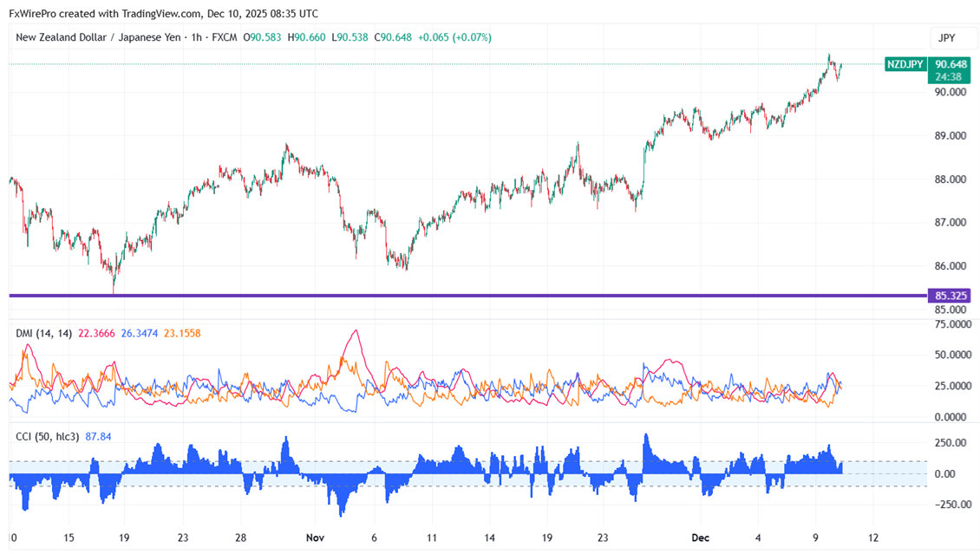
Task: Click the CCI value 87.84
Action: click(98, 437)
